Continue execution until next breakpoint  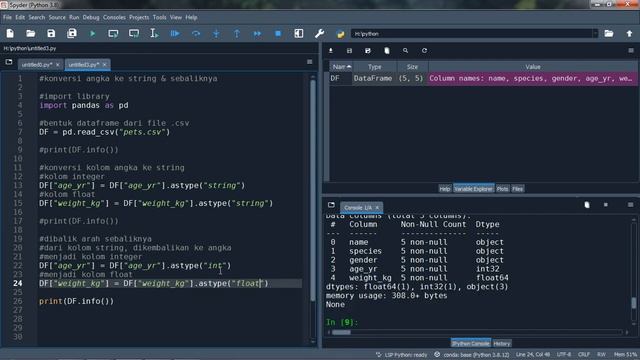257,33
